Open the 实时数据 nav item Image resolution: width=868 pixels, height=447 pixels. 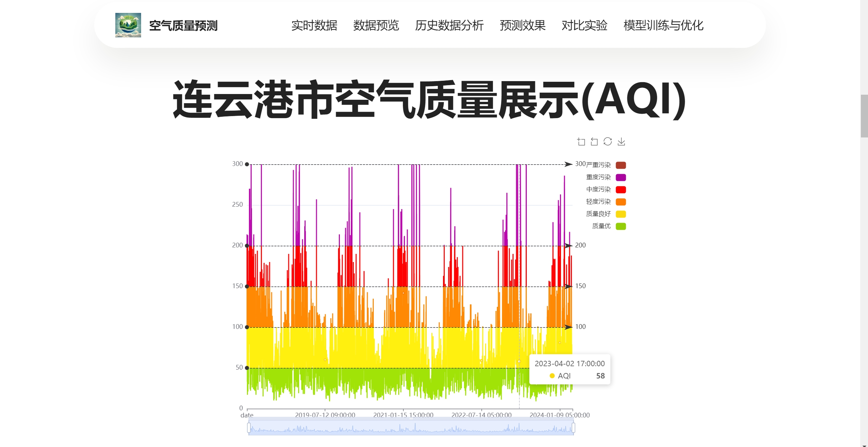coord(314,25)
